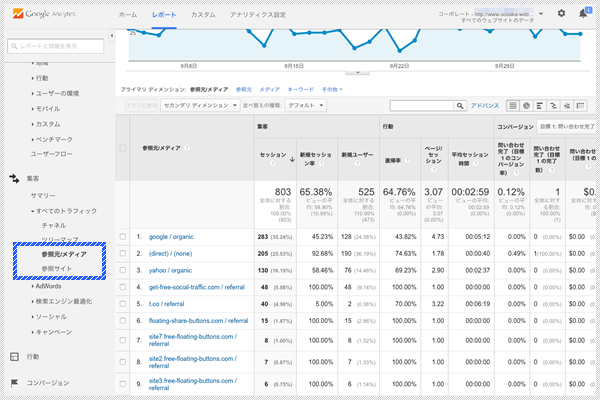Open the レポート top tab
Viewport: 600px width, 400px height.
pyautogui.click(x=164, y=15)
